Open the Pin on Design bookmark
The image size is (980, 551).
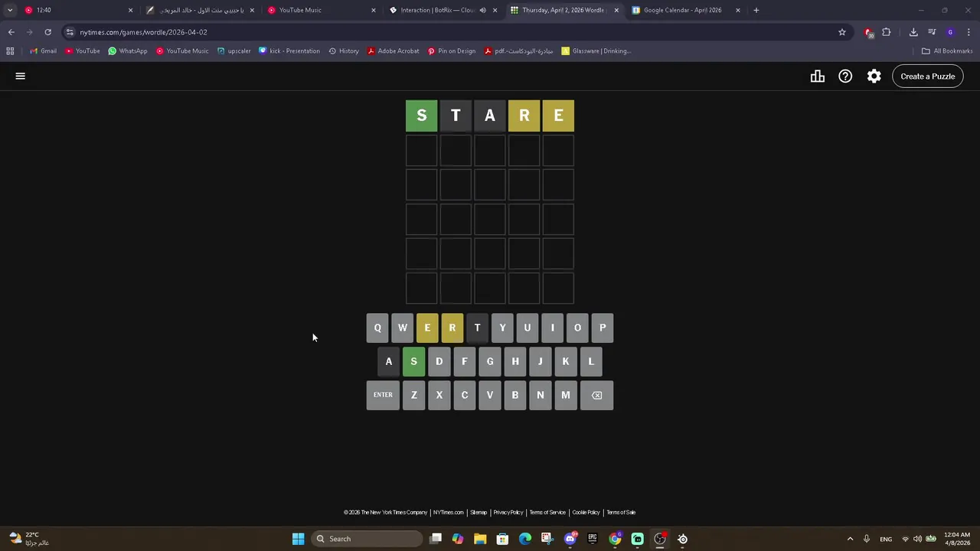(x=452, y=51)
